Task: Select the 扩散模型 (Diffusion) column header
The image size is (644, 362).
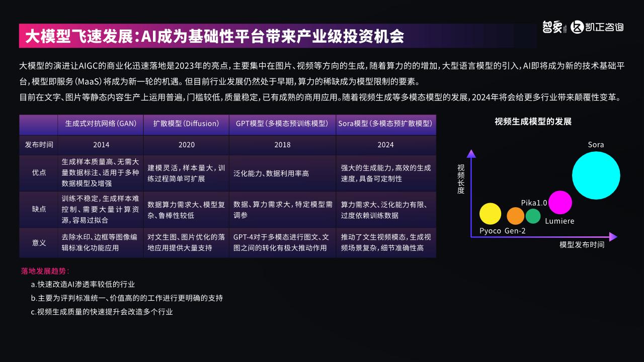Action: click(x=186, y=124)
